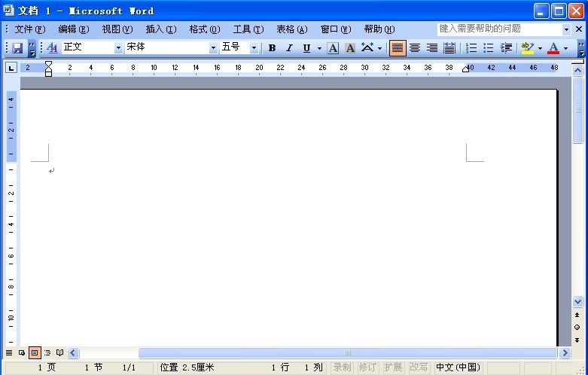Select right alignment

pos(432,48)
